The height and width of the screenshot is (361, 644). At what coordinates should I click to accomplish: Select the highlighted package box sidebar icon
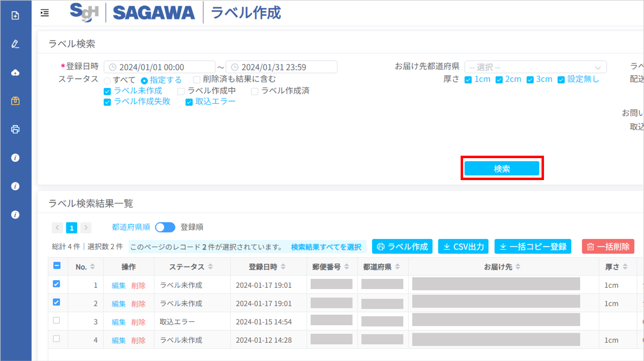(15, 101)
